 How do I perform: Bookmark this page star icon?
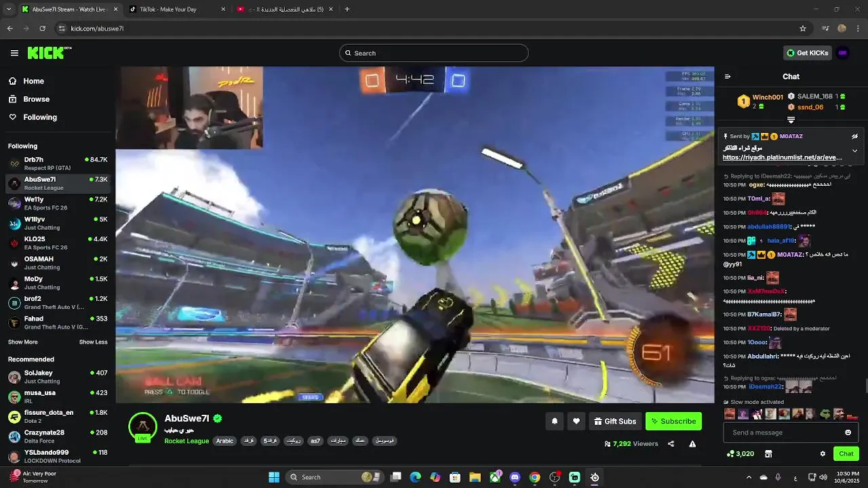point(803,28)
